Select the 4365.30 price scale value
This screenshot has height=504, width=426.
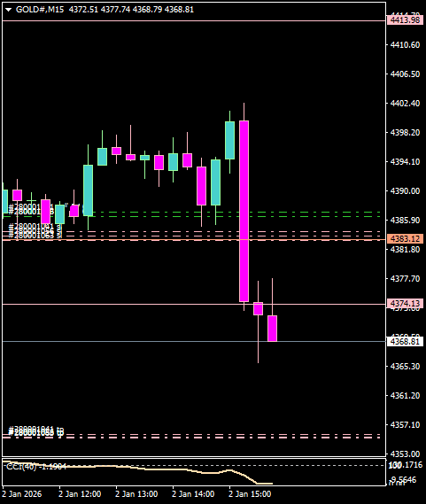pos(405,366)
